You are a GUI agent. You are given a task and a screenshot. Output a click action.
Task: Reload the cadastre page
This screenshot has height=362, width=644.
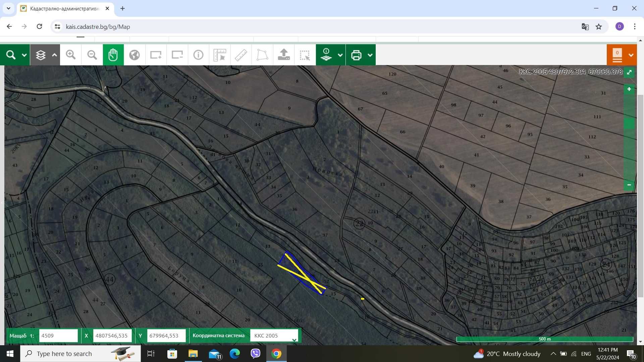click(39, 26)
